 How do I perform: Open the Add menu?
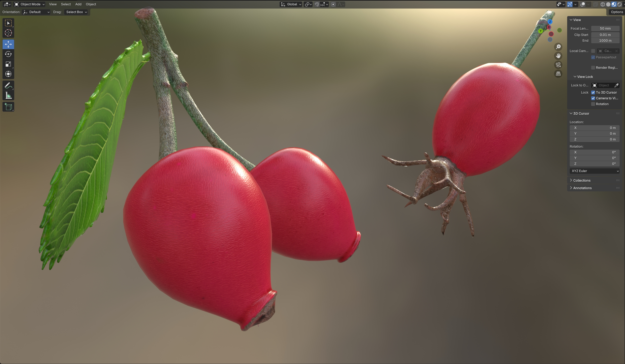point(78,4)
